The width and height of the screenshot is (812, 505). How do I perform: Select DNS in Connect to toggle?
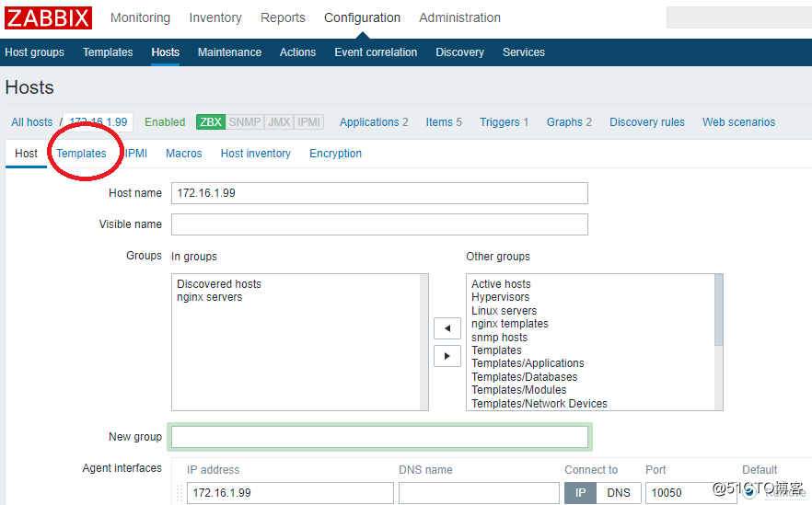click(x=619, y=493)
